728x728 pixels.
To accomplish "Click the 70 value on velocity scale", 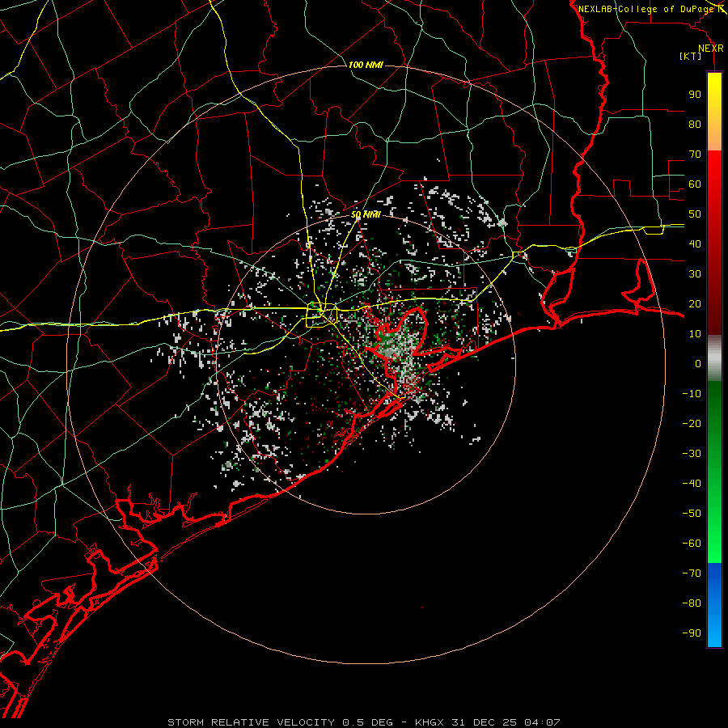I will click(695, 154).
